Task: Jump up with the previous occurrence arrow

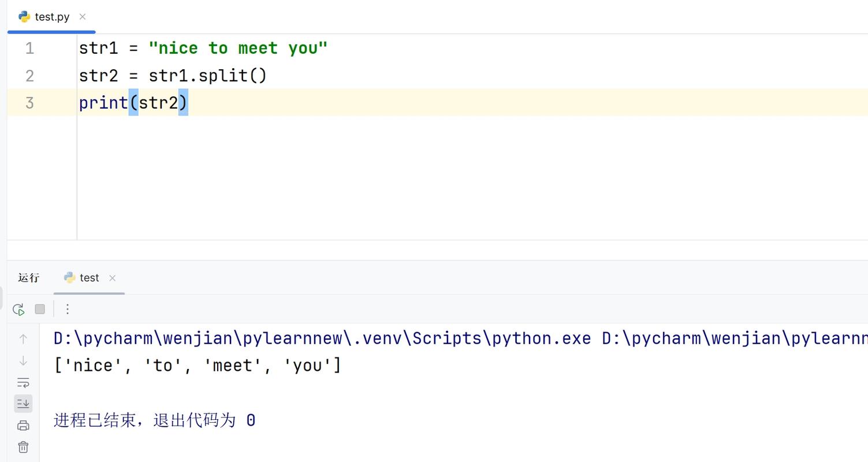Action: 23,338
